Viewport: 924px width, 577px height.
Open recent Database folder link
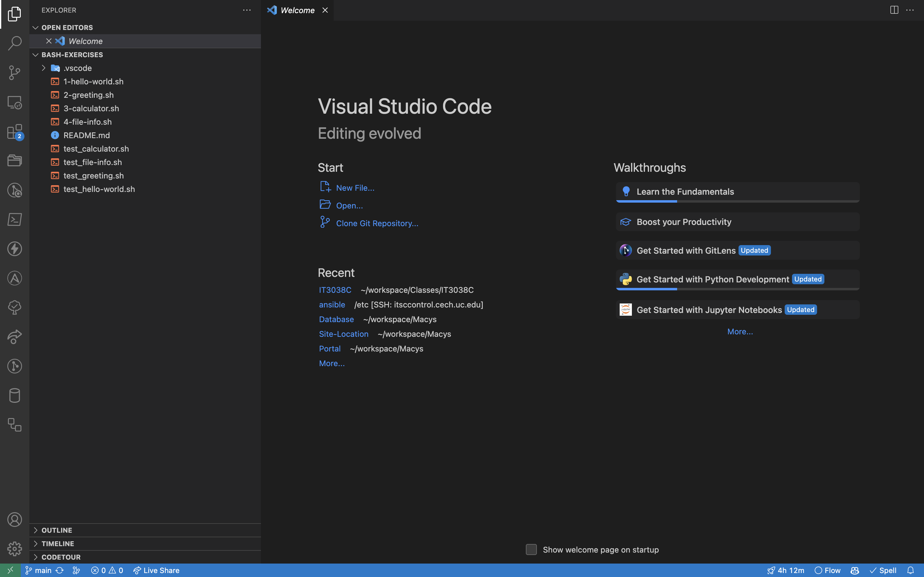[336, 319]
